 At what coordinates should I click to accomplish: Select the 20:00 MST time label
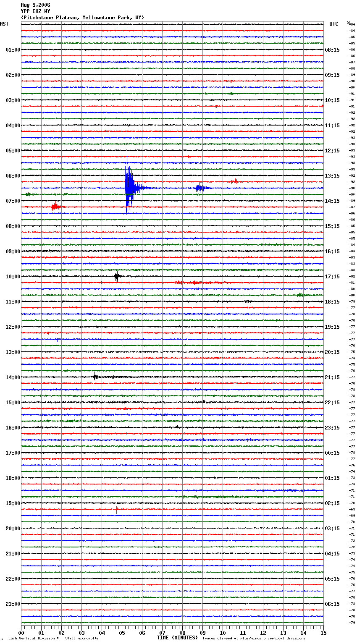tap(13, 529)
